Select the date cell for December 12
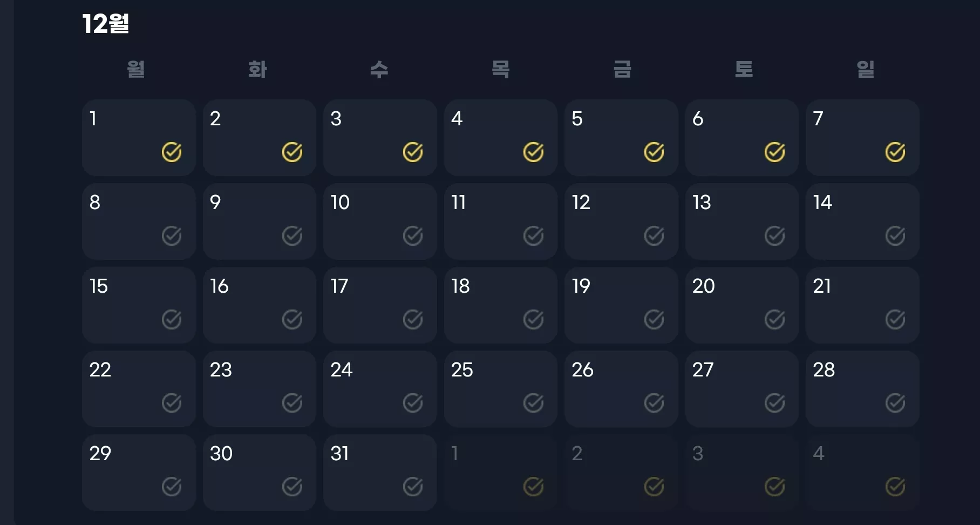 click(621, 221)
